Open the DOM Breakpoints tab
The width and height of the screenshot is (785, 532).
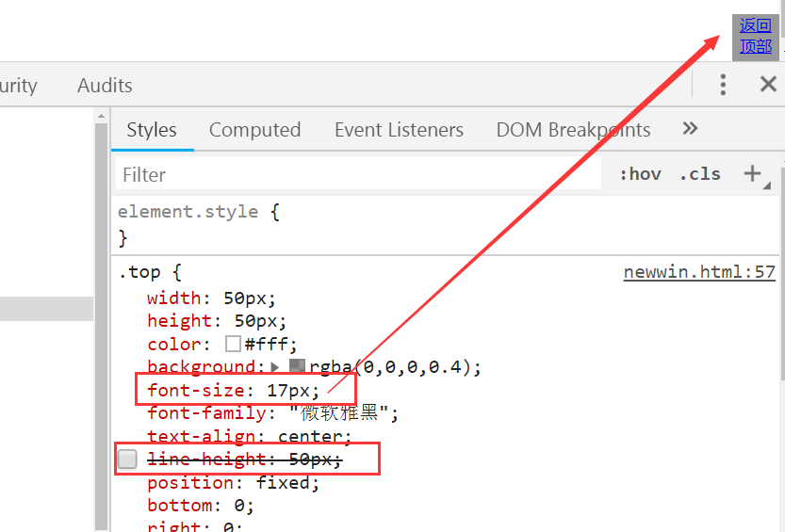pos(573,130)
